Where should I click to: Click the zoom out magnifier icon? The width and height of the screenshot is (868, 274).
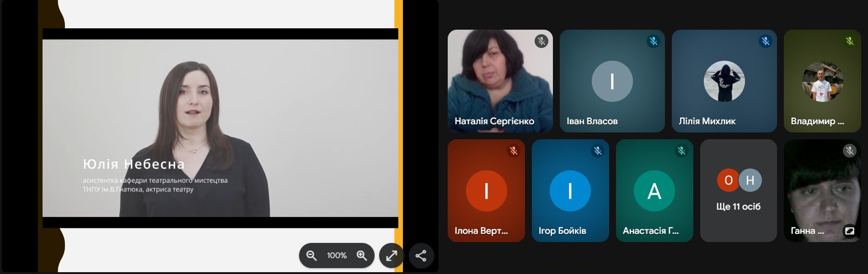[x=311, y=256]
